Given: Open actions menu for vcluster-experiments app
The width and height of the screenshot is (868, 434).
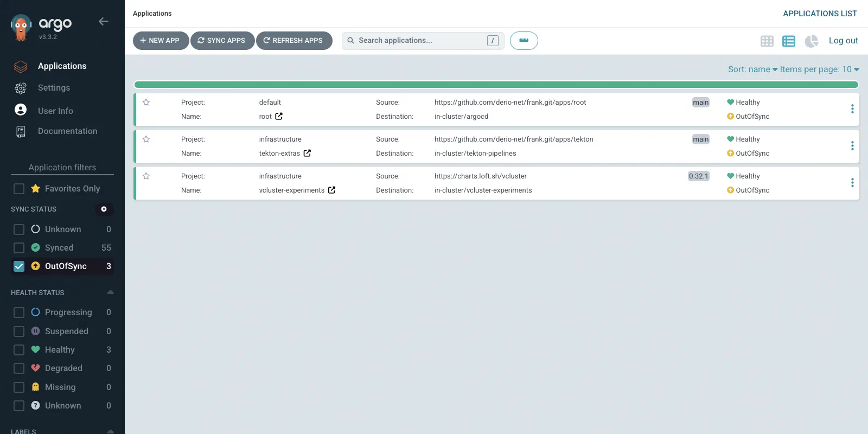Looking at the screenshot, I should pos(852,183).
